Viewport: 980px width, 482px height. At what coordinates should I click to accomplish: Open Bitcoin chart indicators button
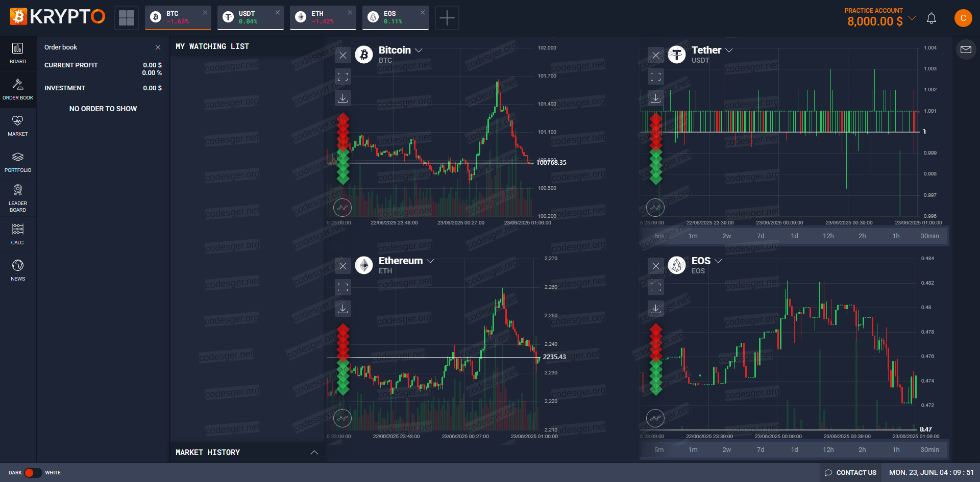[342, 208]
